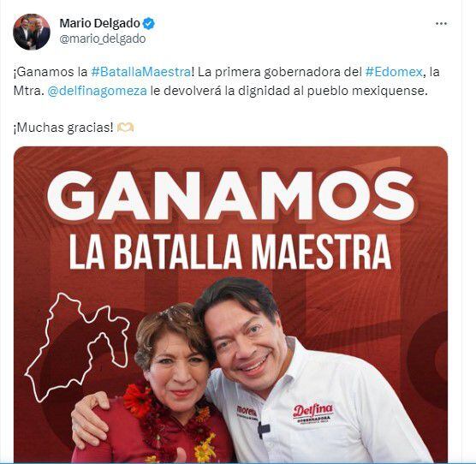Click the State of Mexico map outline
This screenshot has height=464, width=476.
77,346
